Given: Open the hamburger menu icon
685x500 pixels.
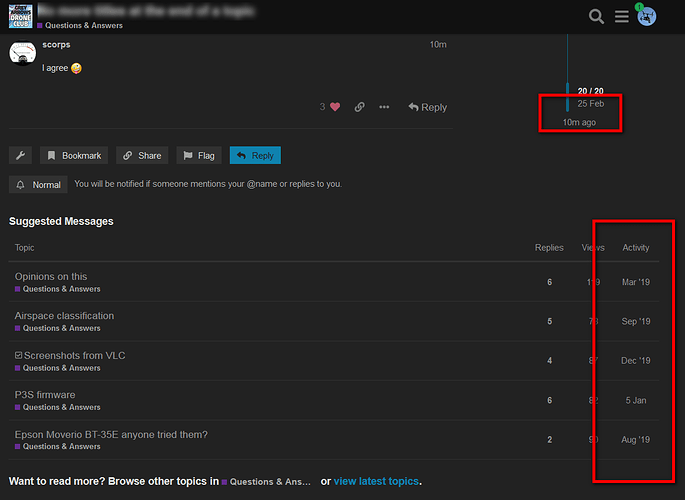Looking at the screenshot, I should coord(622,17).
